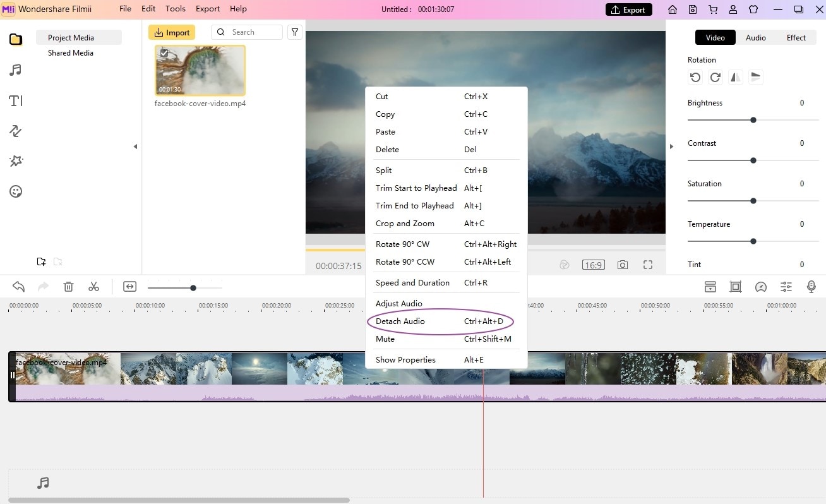
Task: Click the Brightness slider handle
Action: pyautogui.click(x=753, y=120)
